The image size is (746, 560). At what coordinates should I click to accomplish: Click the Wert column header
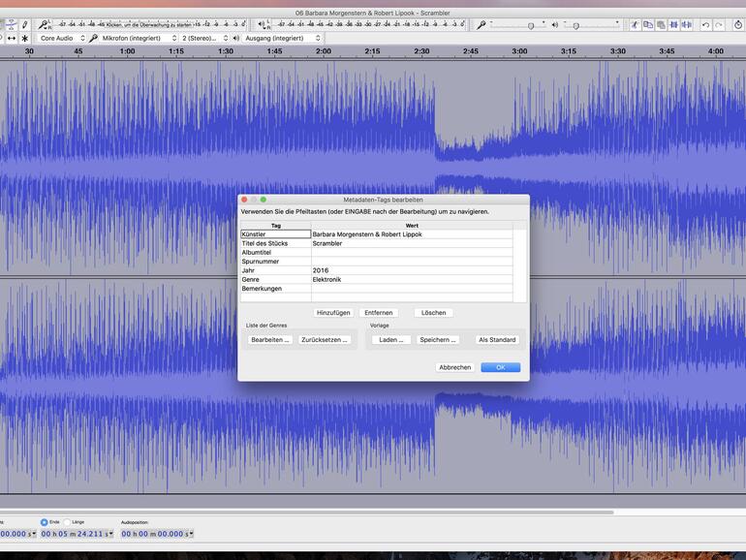(412, 226)
